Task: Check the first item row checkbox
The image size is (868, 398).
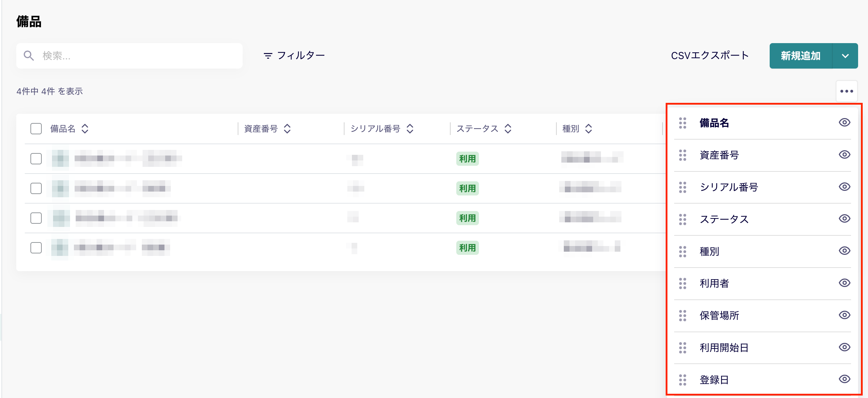Action: pyautogui.click(x=36, y=159)
